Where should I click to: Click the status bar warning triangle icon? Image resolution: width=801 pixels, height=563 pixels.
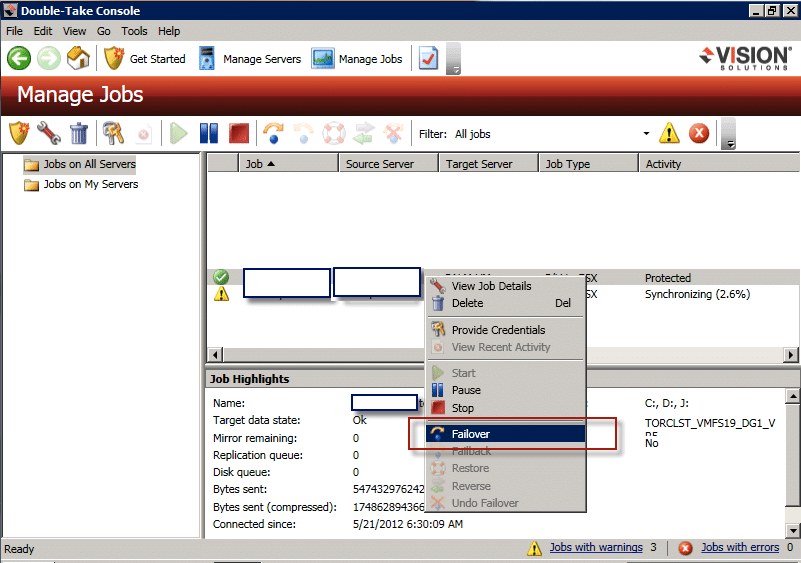[534, 548]
